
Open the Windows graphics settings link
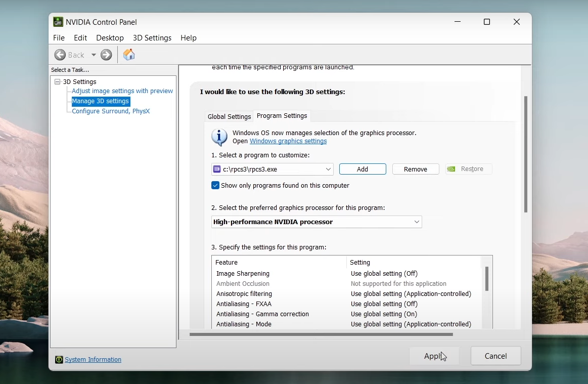pos(288,141)
